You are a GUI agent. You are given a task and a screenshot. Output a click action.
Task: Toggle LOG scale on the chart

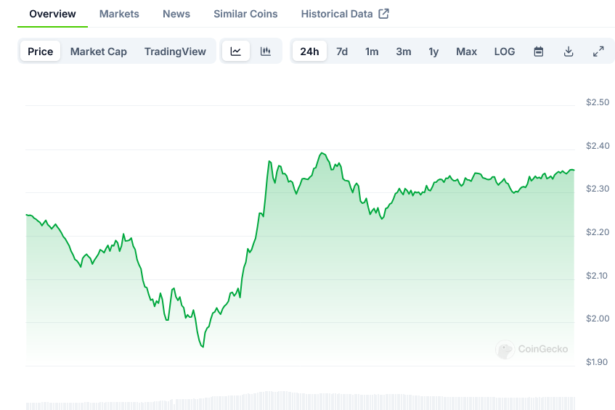pyautogui.click(x=505, y=51)
